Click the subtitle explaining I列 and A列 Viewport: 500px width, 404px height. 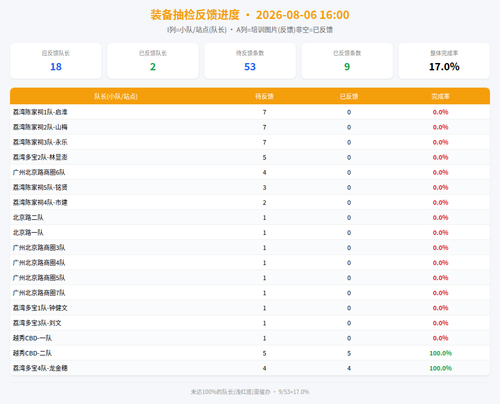(x=250, y=30)
